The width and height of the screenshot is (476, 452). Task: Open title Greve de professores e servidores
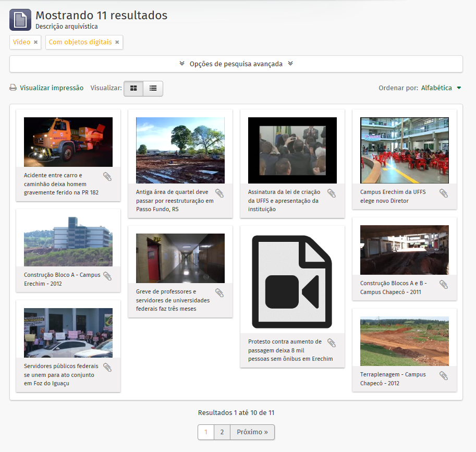[173, 300]
